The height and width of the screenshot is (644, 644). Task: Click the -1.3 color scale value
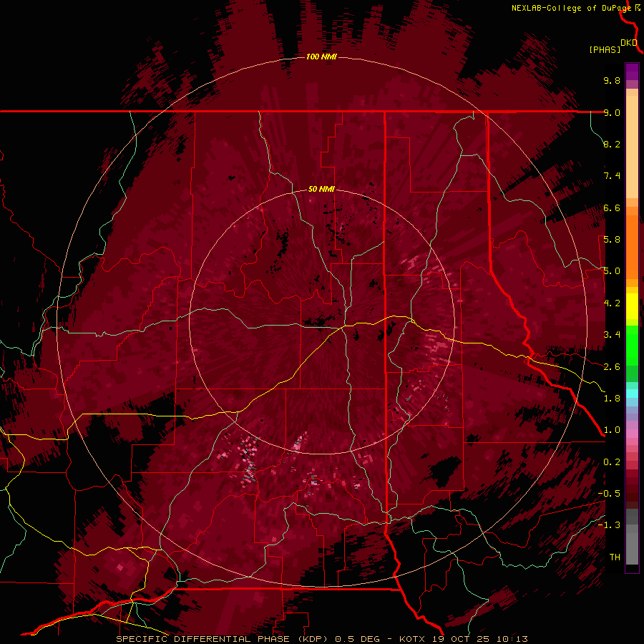click(609, 525)
